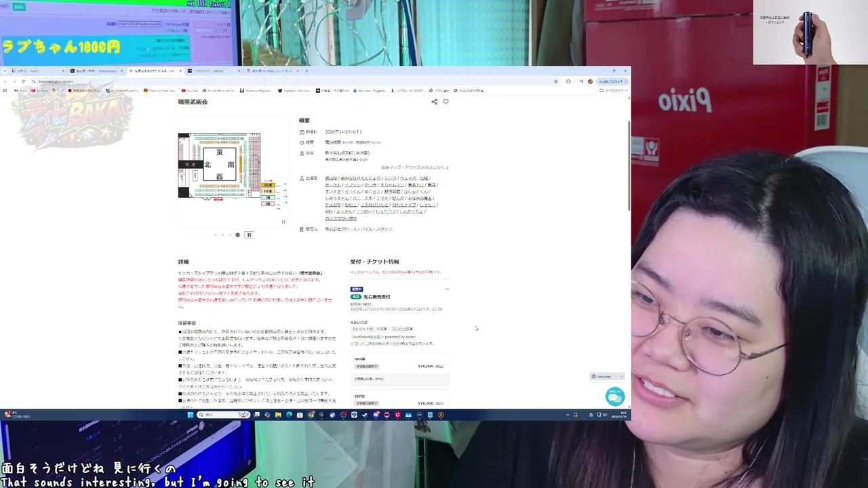This screenshot has width=868, height=488.
Task: Click the clock icon beside the time row
Action: [302, 142]
